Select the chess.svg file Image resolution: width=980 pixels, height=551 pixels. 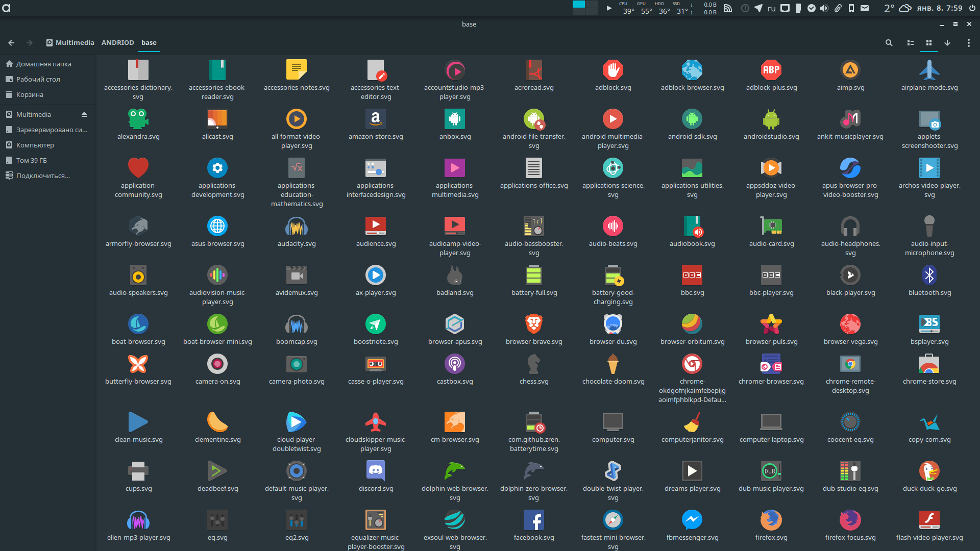533,364
